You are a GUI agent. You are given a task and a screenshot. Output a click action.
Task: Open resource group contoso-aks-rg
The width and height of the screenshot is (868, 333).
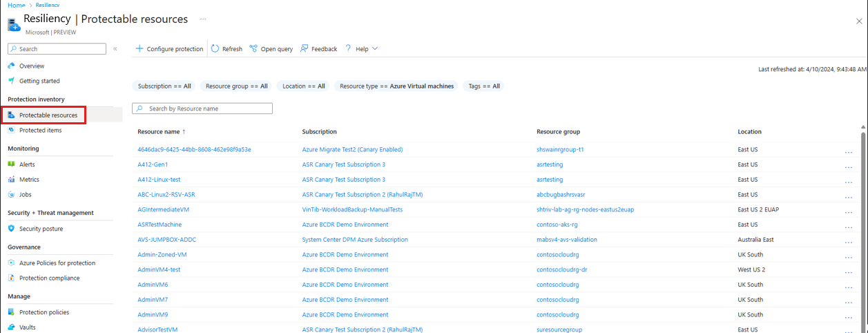[x=558, y=225]
